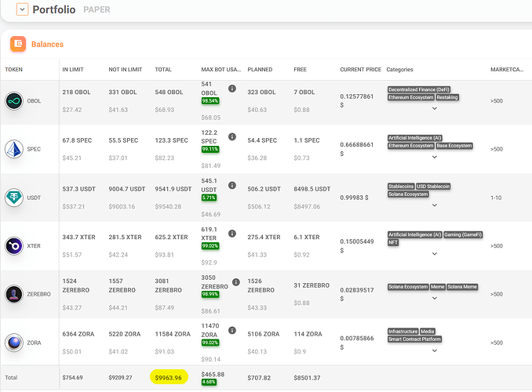Image resolution: width=532 pixels, height=392 pixels.
Task: Click the USDT token logo
Action: (14, 198)
